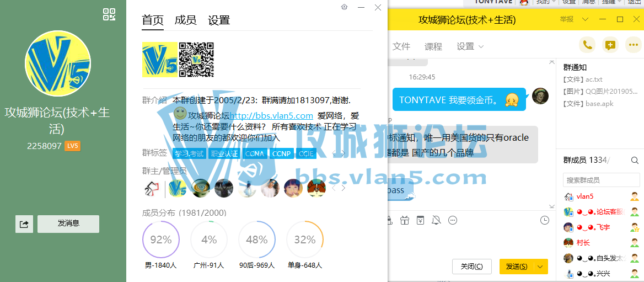Image resolution: width=644 pixels, height=282 pixels.
Task: Open the dropdown arrow next to 举报
Action: [585, 19]
